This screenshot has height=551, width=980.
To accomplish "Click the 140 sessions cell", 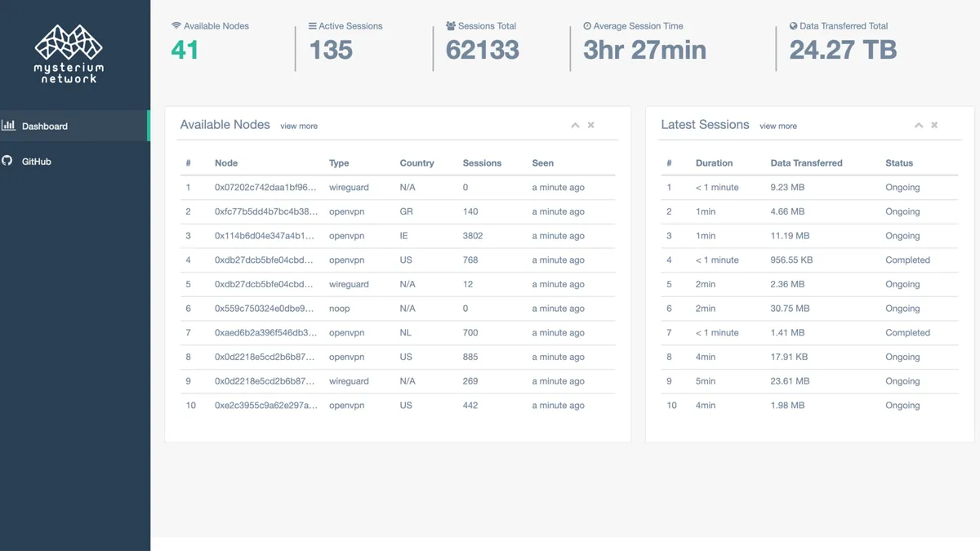I will point(470,211).
